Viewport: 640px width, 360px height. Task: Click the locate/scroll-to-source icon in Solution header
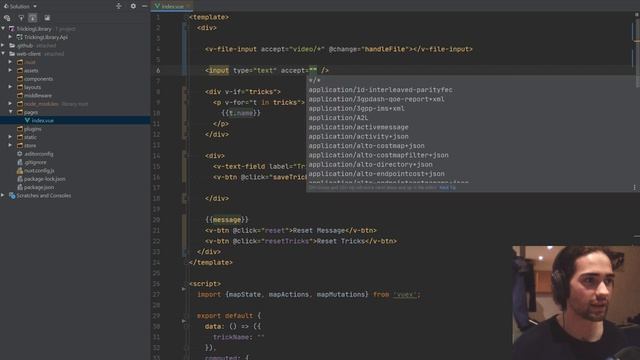[x=119, y=6]
